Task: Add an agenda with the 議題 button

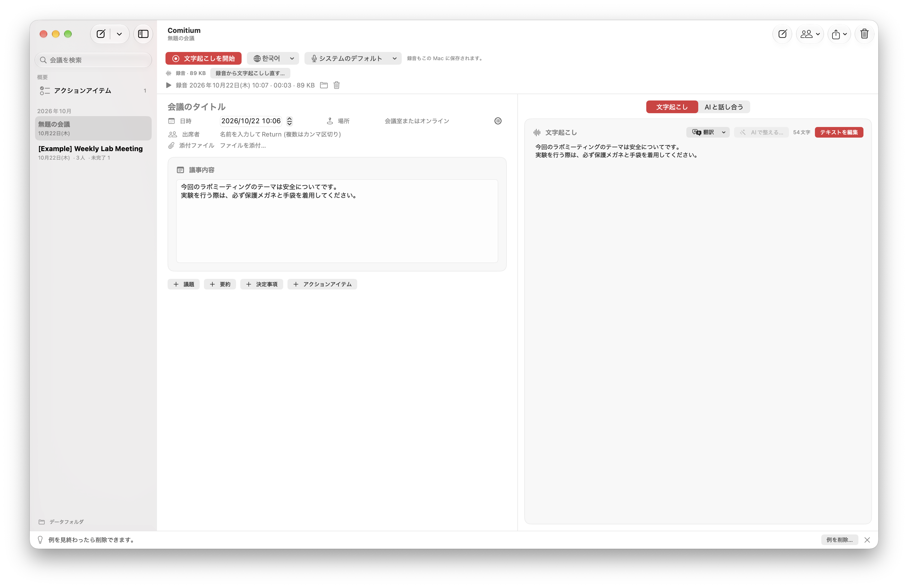Action: click(184, 284)
